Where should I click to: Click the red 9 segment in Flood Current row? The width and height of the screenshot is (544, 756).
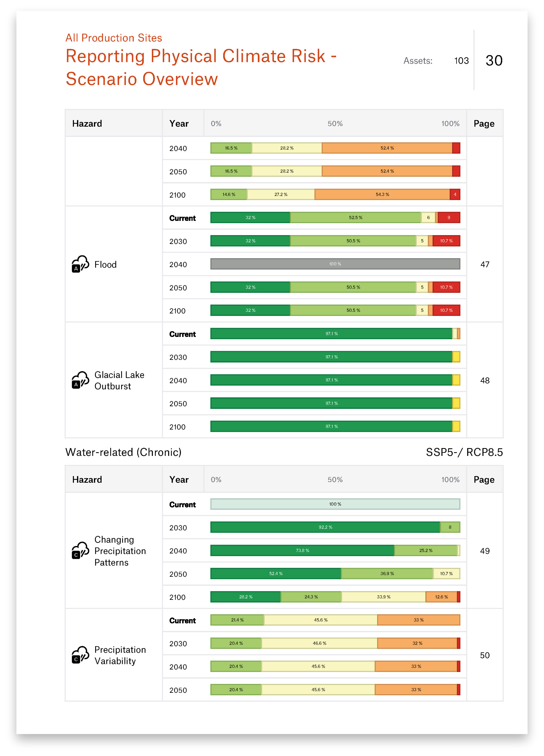[449, 218]
